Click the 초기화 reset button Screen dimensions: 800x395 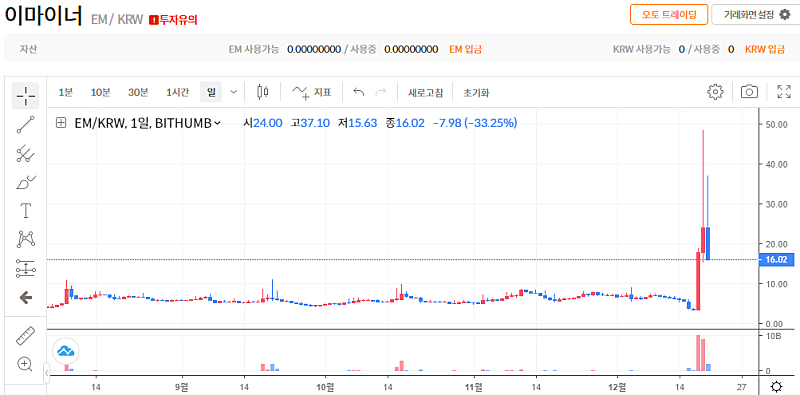pyautogui.click(x=476, y=93)
